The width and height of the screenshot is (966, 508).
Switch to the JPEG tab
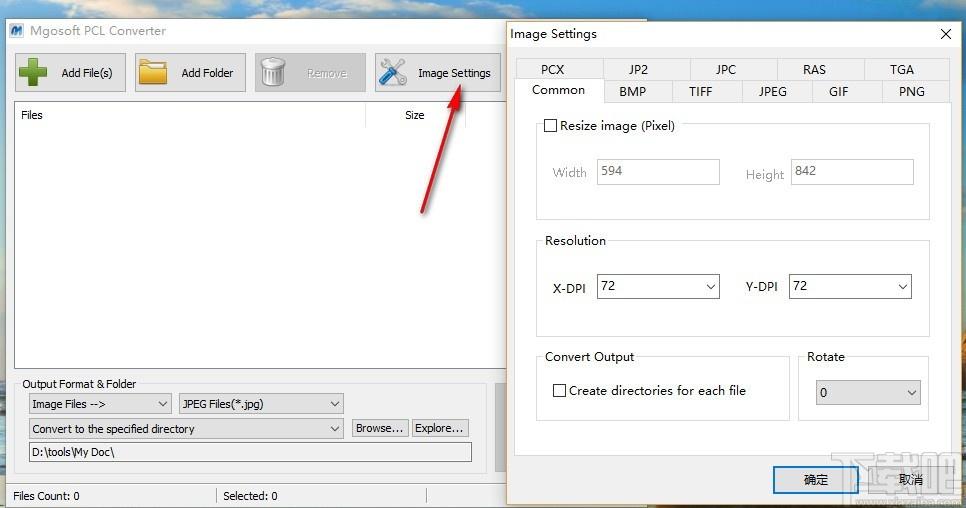pos(773,92)
